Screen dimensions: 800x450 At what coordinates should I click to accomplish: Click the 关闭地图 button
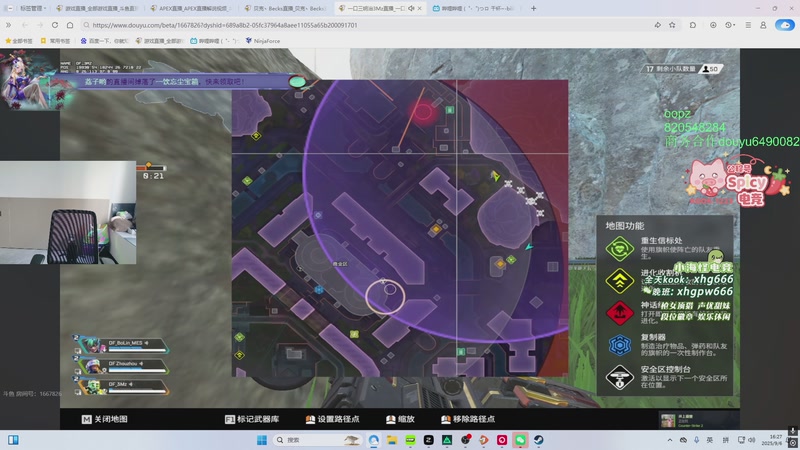click(105, 419)
